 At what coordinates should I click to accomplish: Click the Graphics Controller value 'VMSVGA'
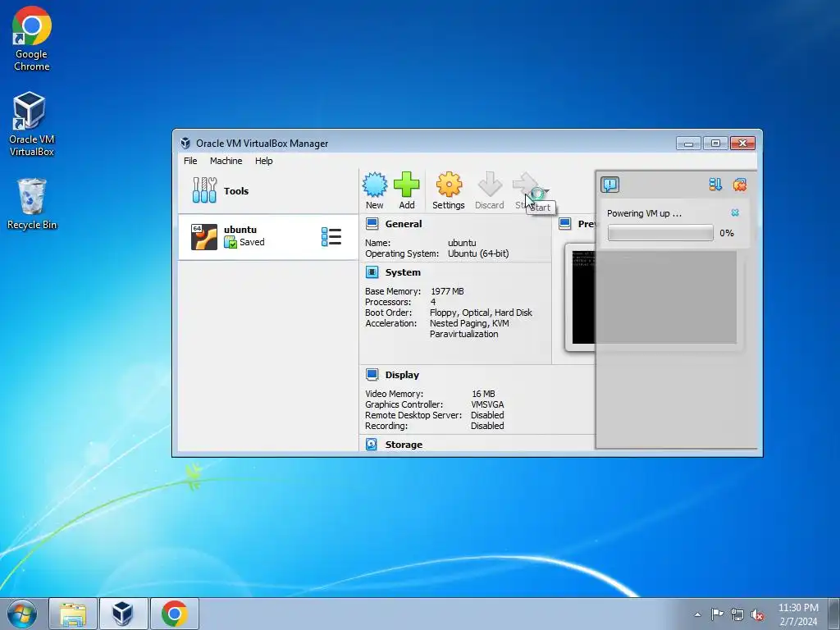tap(487, 404)
